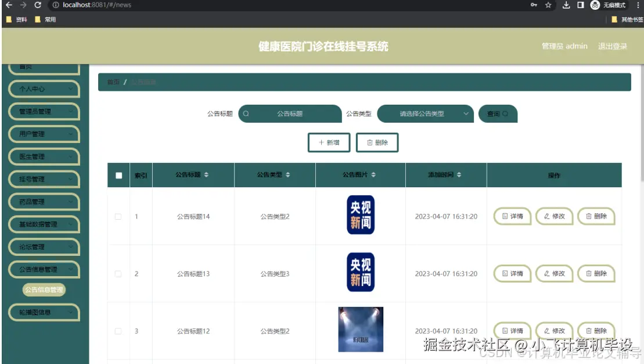The width and height of the screenshot is (644, 364).
Task: Open 详情 for 公告标题14
Action: pyautogui.click(x=512, y=216)
